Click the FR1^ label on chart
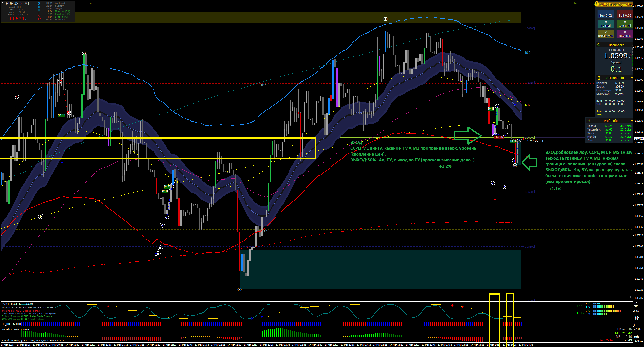The image size is (644, 347). click(x=263, y=85)
